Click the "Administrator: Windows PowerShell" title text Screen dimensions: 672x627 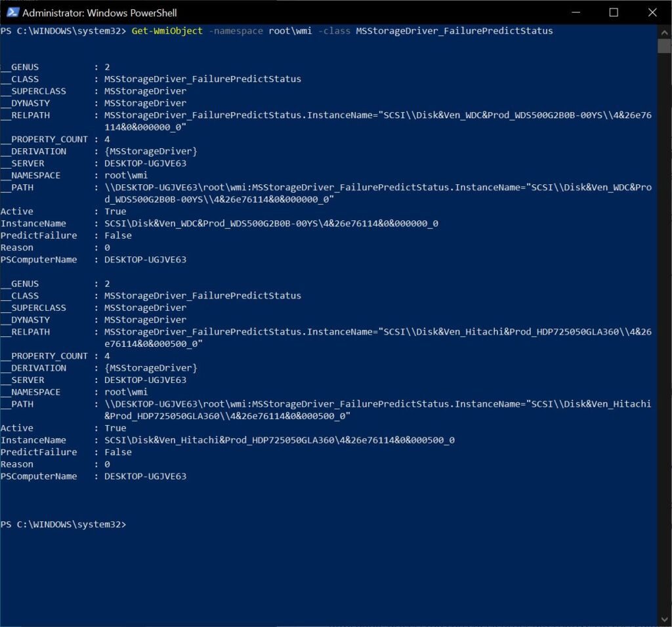pyautogui.click(x=100, y=12)
